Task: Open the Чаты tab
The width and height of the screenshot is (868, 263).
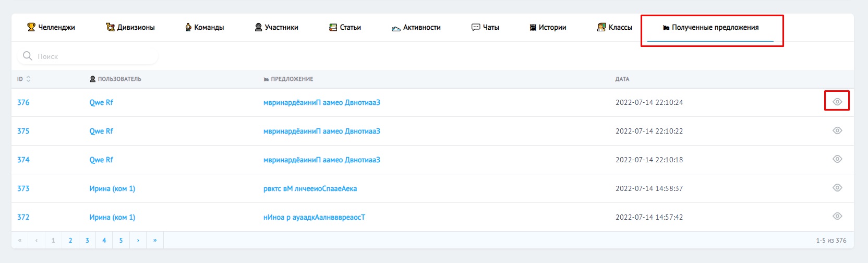Action: 485,27
